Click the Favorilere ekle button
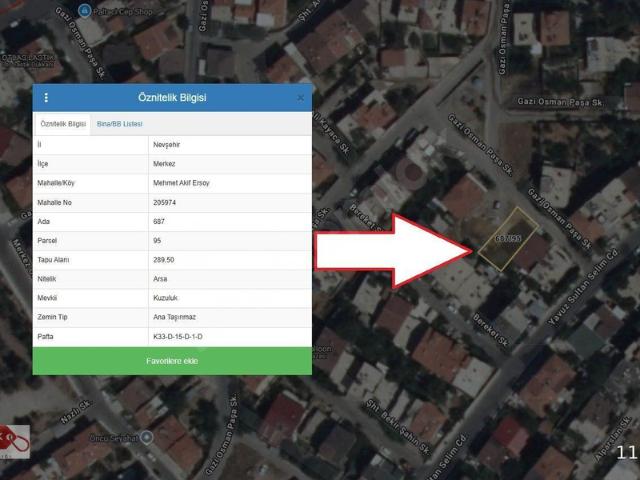 click(172, 361)
